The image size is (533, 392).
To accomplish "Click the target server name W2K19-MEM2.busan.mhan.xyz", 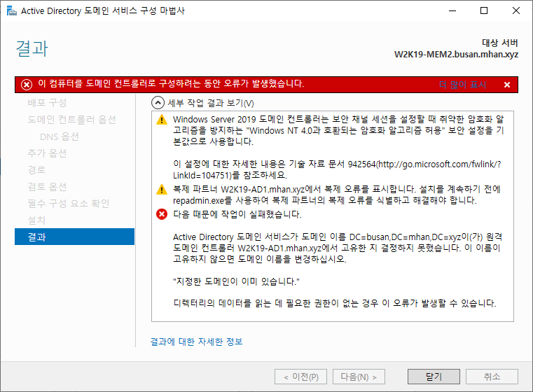I will (x=456, y=55).
